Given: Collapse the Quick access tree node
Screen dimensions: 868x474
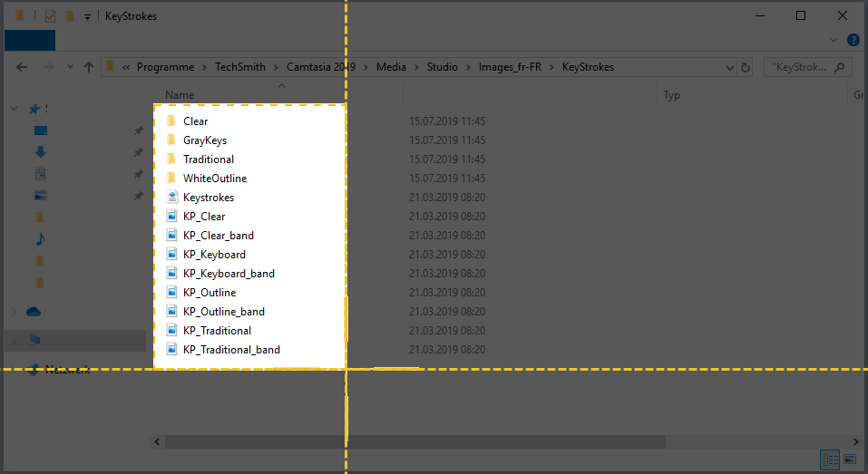Looking at the screenshot, I should (14, 109).
